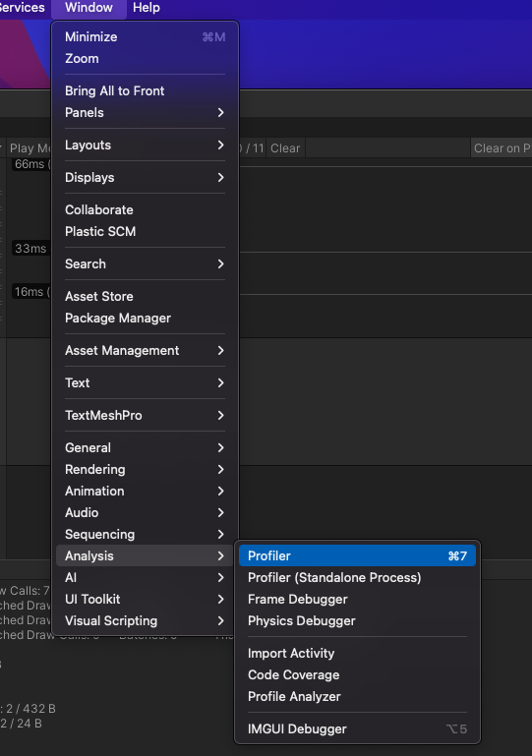Open Code Coverage window

click(357, 674)
